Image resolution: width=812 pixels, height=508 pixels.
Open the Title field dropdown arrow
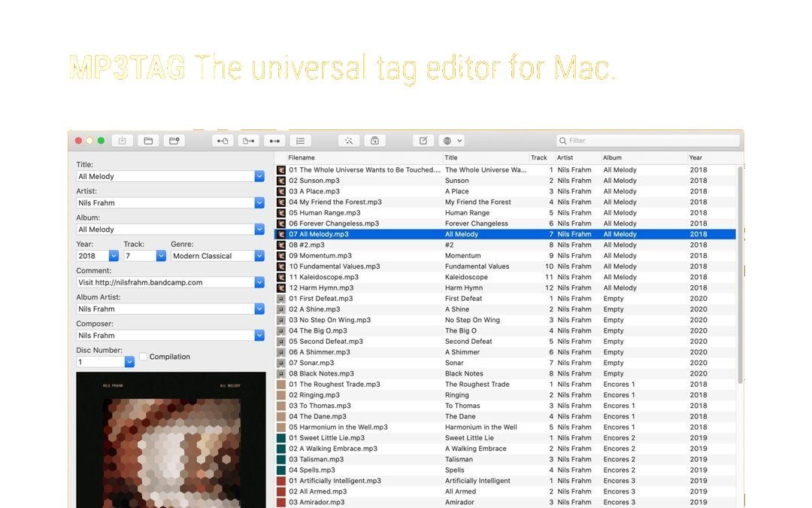259,176
